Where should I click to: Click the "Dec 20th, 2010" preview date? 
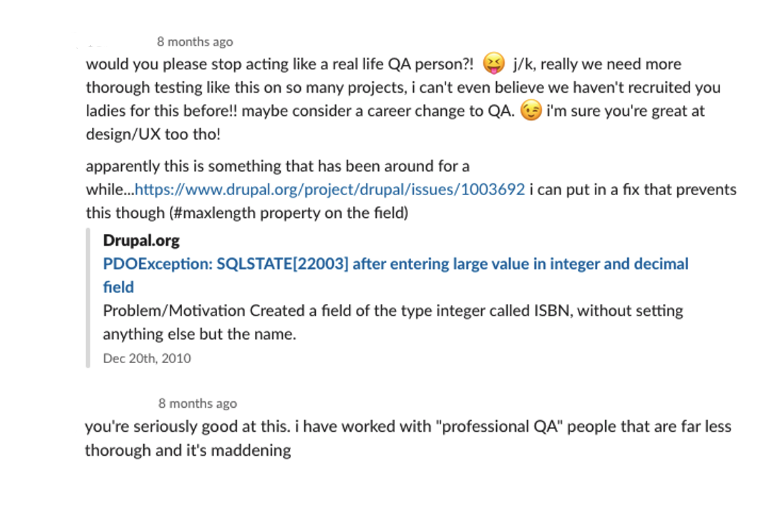coord(147,358)
